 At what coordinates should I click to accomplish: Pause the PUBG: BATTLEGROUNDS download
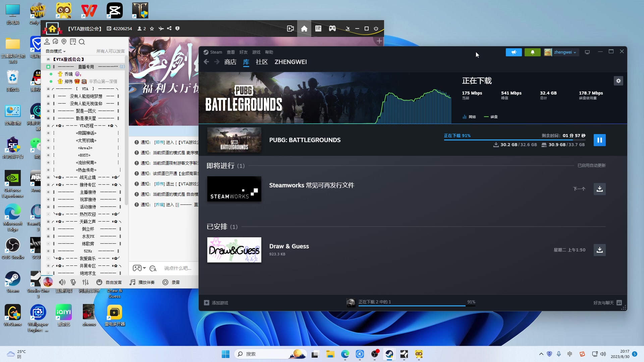coord(599,140)
